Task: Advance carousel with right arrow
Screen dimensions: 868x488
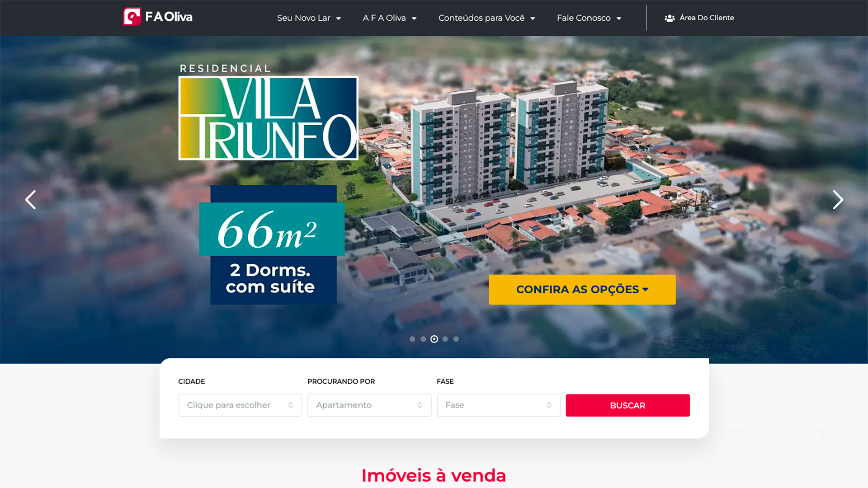Action: point(838,200)
